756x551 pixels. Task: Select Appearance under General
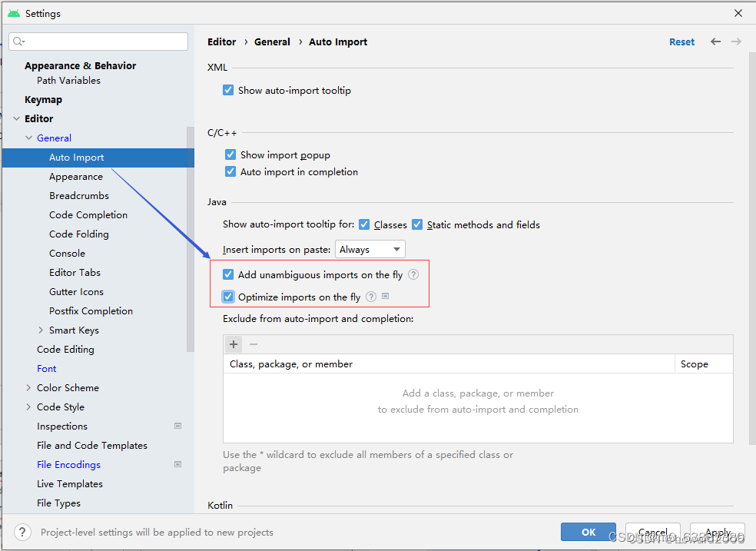(76, 177)
